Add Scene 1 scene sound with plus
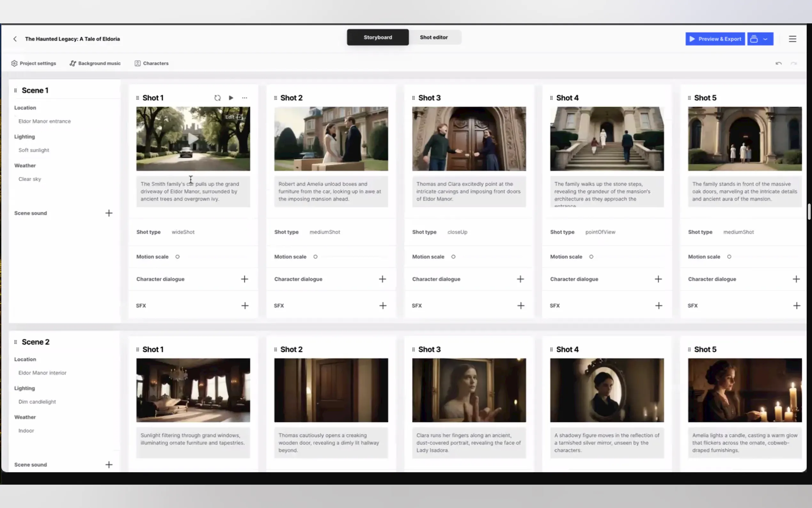 pos(109,213)
